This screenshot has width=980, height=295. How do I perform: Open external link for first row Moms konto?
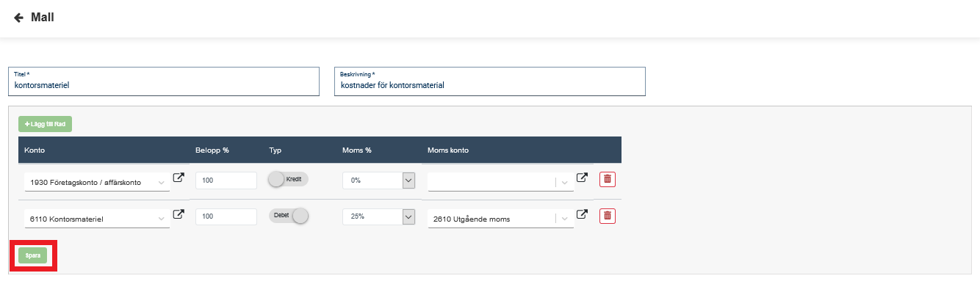click(583, 178)
